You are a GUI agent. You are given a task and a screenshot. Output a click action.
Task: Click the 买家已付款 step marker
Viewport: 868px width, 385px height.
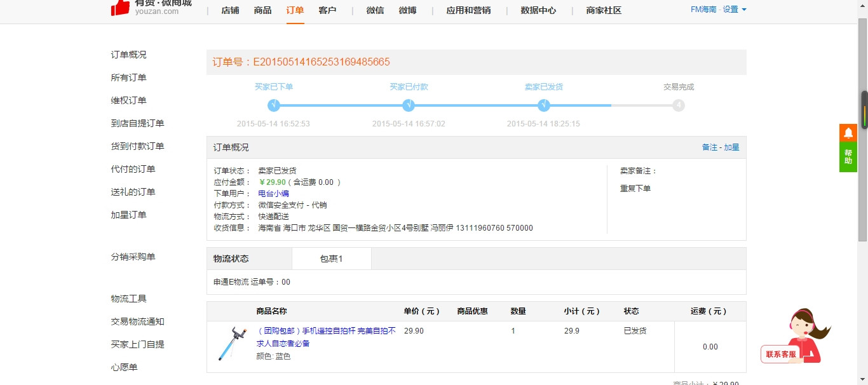click(409, 105)
